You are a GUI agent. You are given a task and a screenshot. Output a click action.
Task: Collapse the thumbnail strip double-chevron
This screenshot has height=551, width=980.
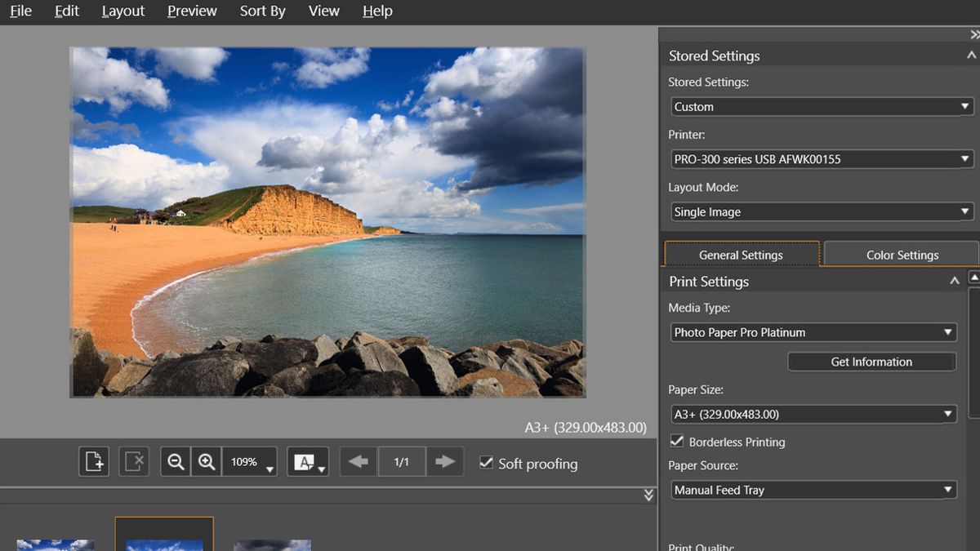[x=648, y=495]
